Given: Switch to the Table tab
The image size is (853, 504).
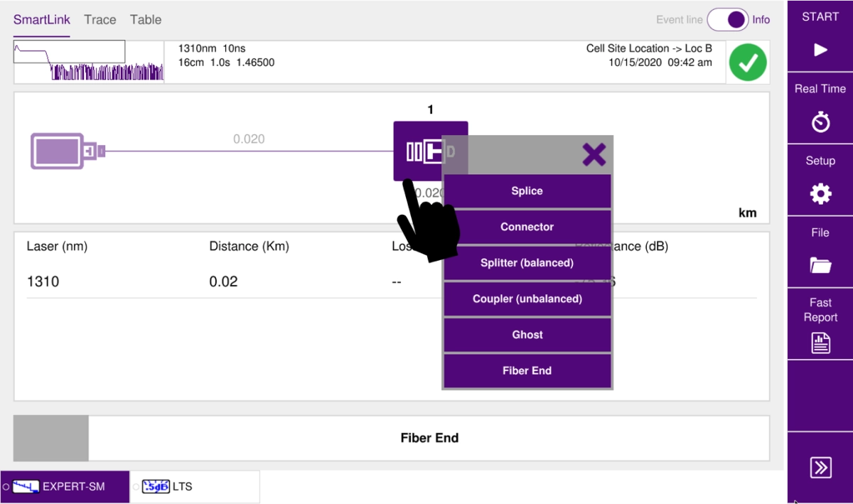Looking at the screenshot, I should 146,20.
